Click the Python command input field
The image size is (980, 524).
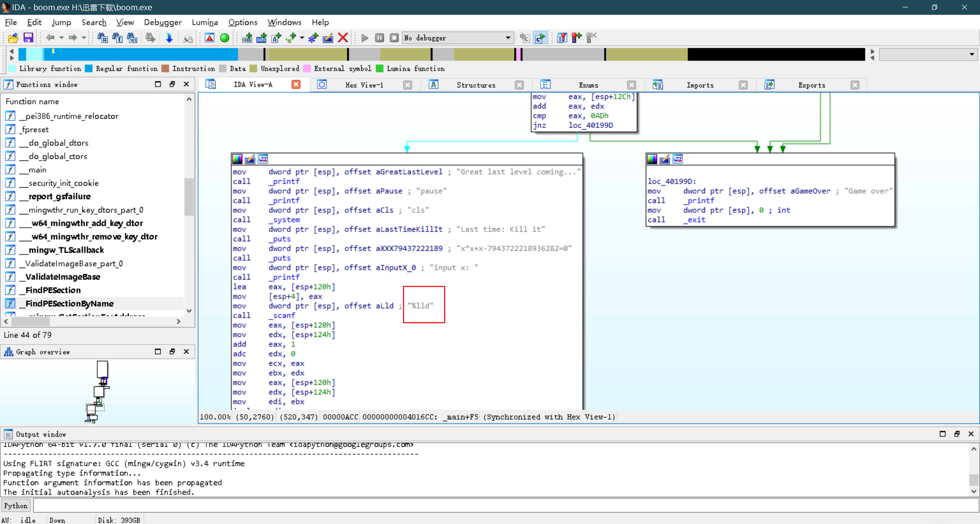[506, 506]
